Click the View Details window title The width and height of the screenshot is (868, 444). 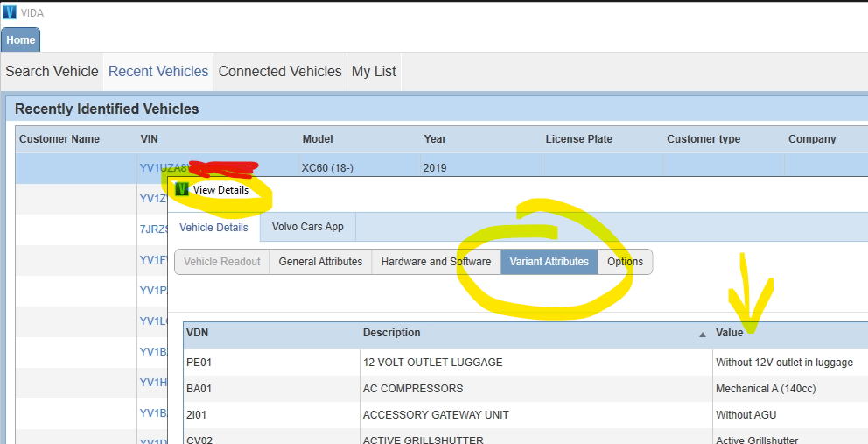point(220,189)
